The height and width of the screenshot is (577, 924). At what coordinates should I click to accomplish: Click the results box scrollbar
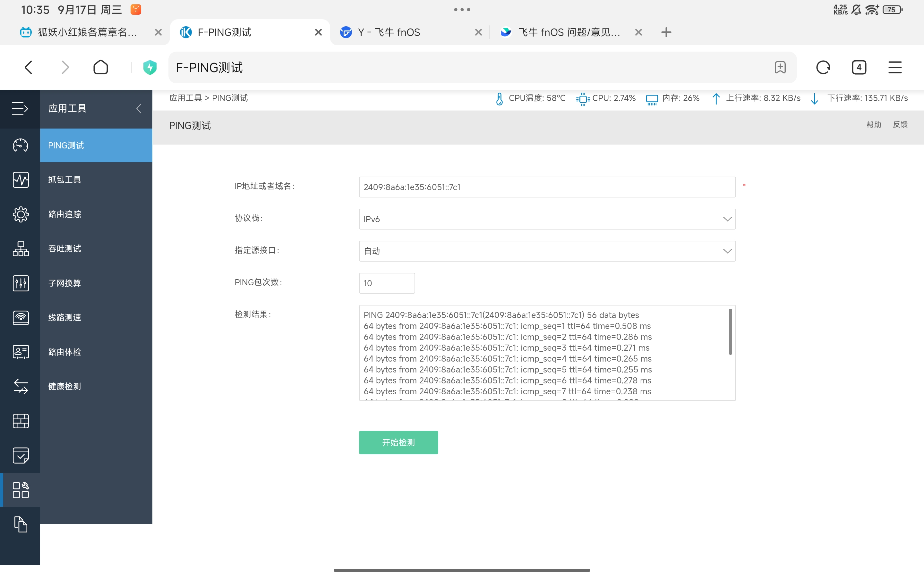730,332
